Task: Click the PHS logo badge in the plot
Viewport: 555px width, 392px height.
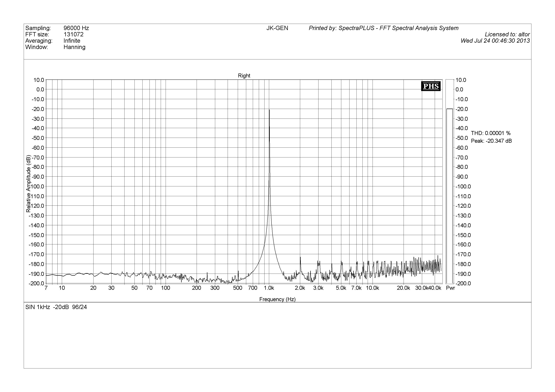Action: click(x=431, y=86)
